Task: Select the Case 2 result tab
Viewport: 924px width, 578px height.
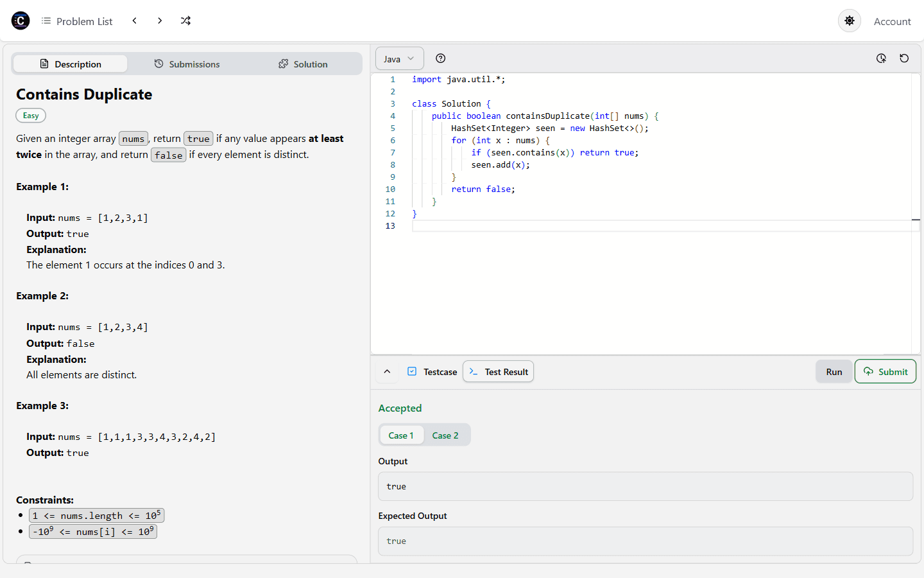Action: (x=445, y=435)
